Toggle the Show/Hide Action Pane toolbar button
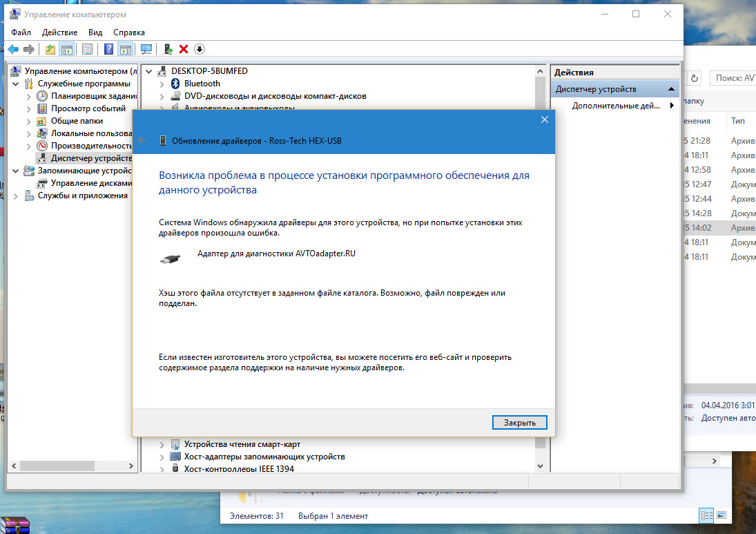 coord(125,49)
